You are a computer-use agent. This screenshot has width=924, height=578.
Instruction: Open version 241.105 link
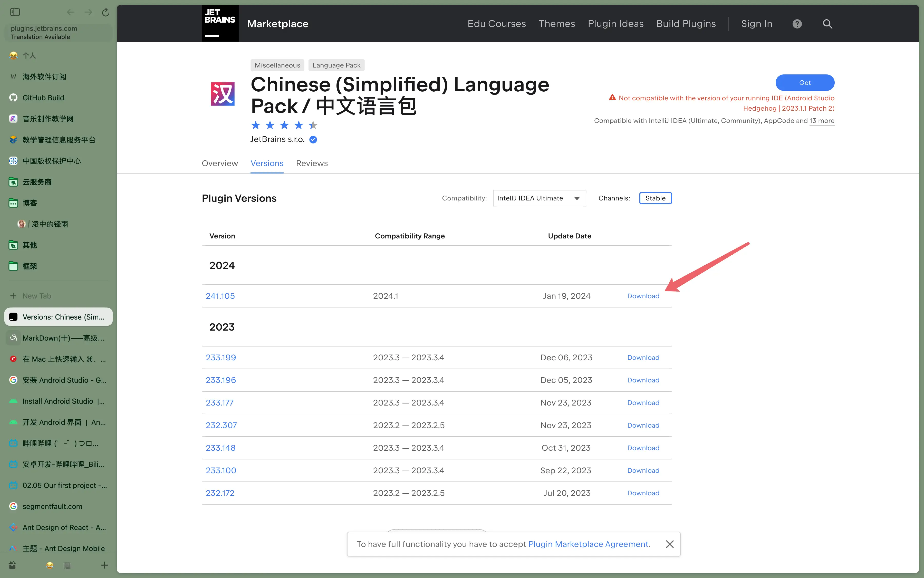pyautogui.click(x=220, y=296)
